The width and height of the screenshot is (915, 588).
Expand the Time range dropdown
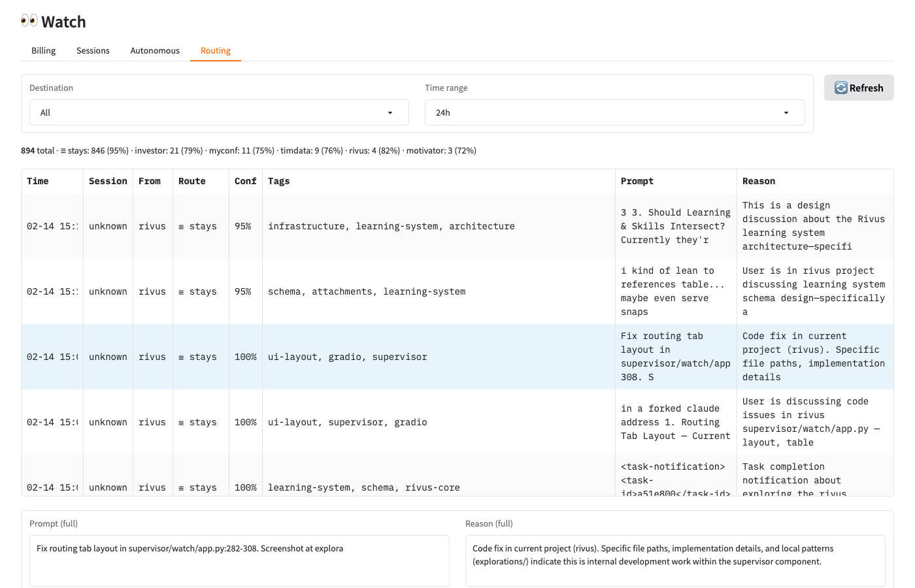pos(614,113)
